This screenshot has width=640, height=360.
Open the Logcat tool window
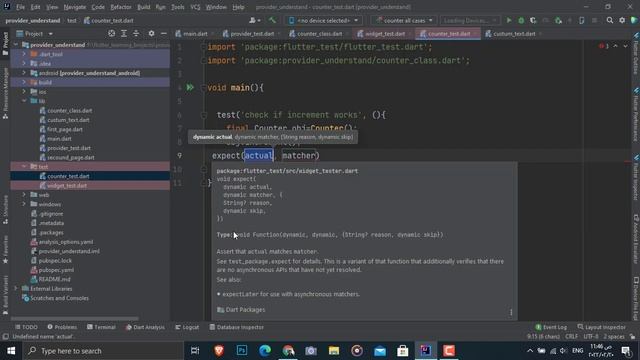coord(187,327)
